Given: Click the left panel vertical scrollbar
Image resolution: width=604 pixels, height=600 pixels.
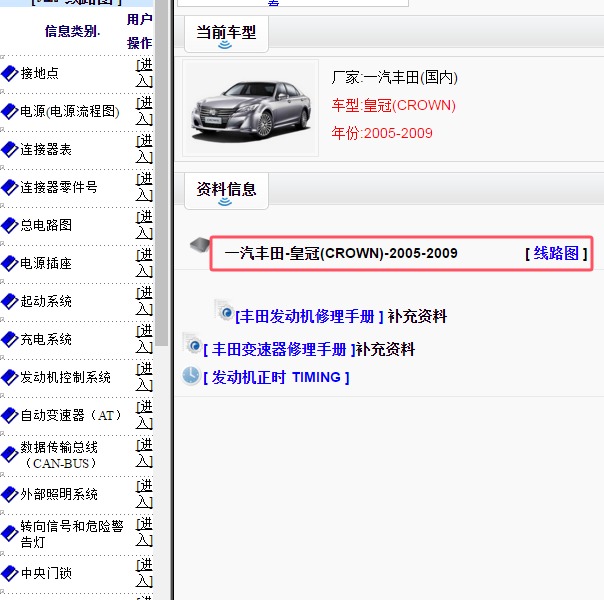Looking at the screenshot, I should tap(163, 173).
